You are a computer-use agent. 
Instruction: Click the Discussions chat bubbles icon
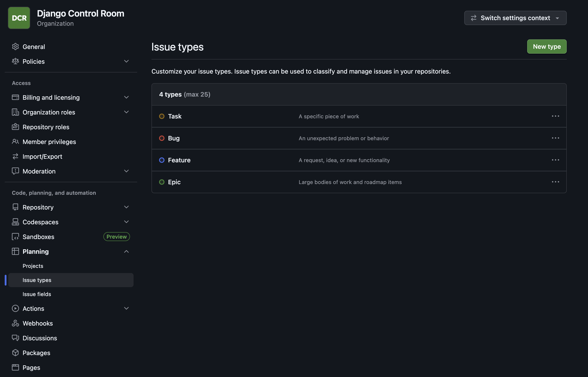[x=15, y=338]
